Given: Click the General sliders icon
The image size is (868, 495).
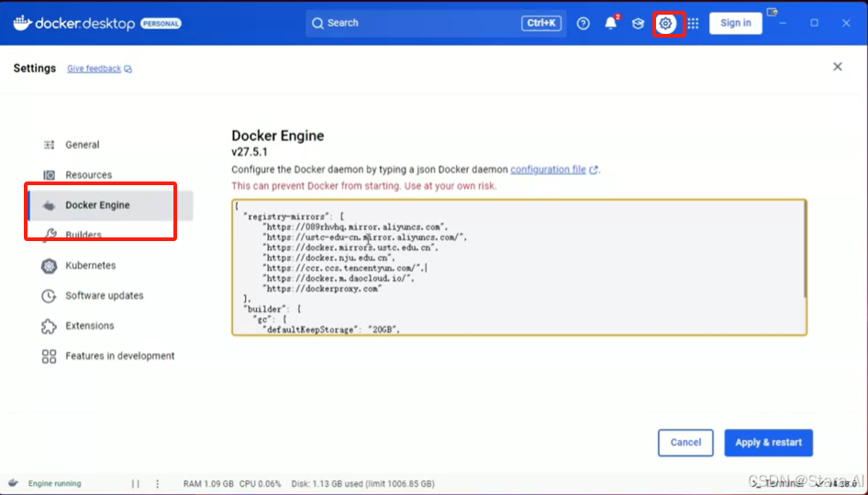Looking at the screenshot, I should (x=49, y=145).
